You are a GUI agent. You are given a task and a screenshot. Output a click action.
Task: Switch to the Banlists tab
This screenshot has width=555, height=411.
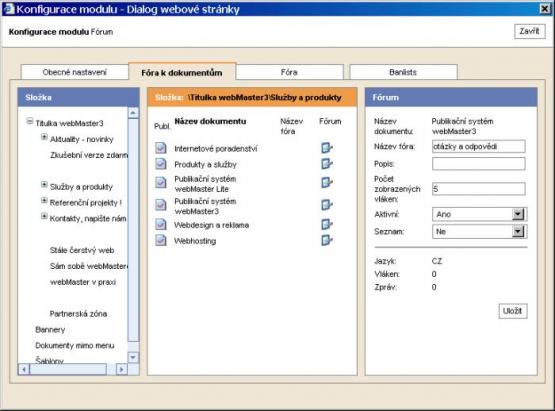(x=403, y=72)
